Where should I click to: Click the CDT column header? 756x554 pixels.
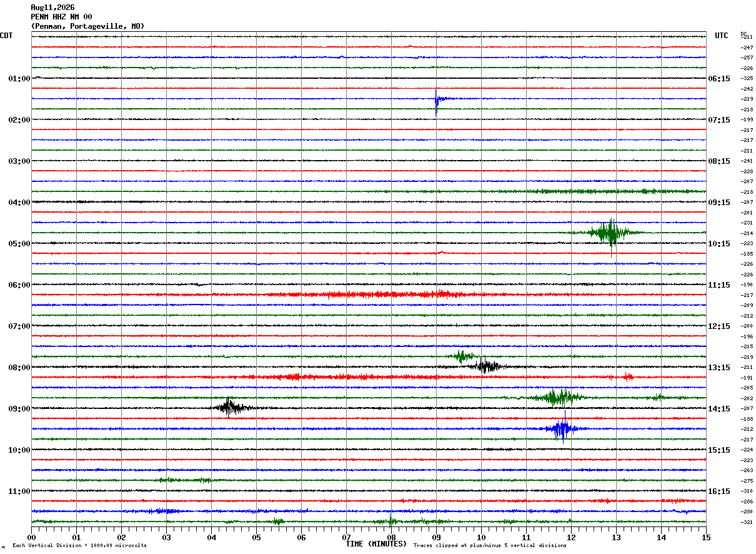6,36
